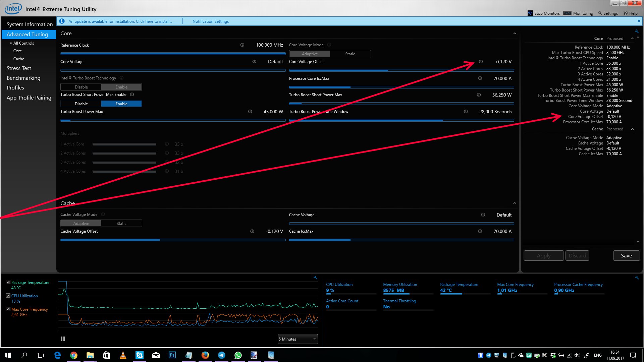This screenshot has height=362, width=644.
Task: Click the info icon beside Reference Clock
Action: pos(242,45)
